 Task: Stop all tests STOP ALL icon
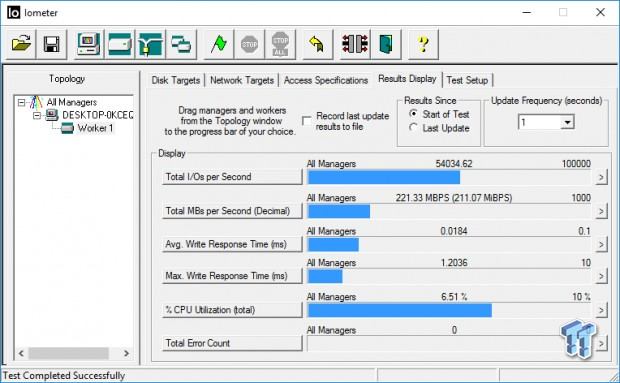(x=280, y=44)
